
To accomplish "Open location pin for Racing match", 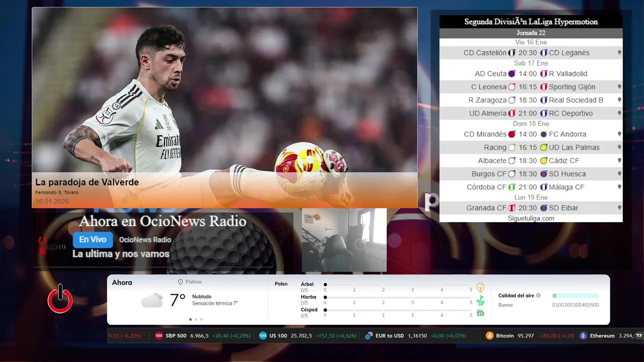I will [x=619, y=147].
